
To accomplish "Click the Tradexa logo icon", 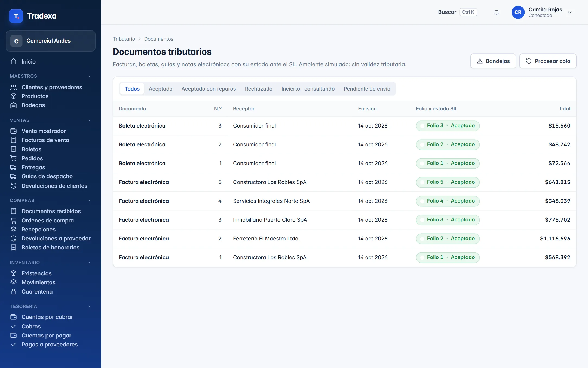I will pos(16,16).
